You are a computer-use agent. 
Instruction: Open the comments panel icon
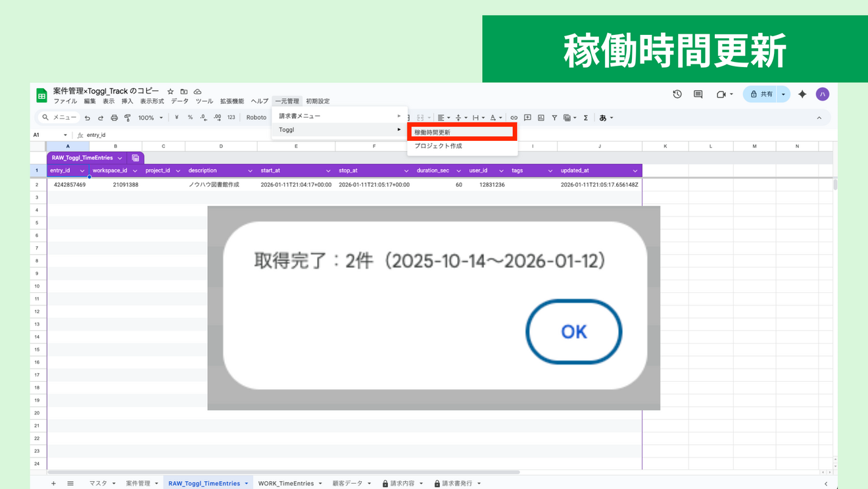pos(698,94)
